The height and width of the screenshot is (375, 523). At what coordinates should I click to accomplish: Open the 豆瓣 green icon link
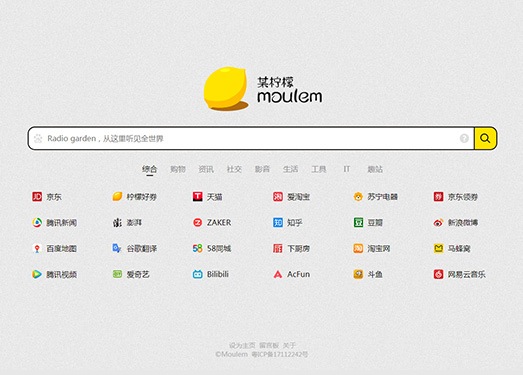(x=368, y=223)
